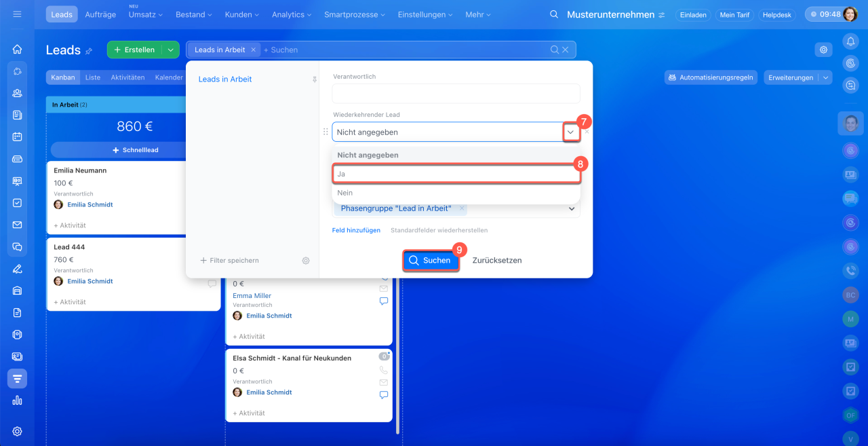Expand the Phasengruppe field dropdown arrow
The image size is (868, 446).
tap(571, 208)
